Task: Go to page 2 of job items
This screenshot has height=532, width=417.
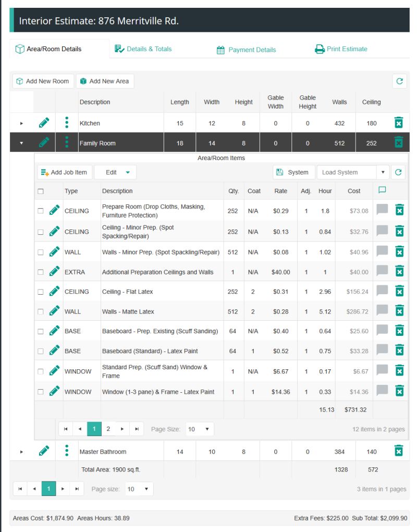Action: click(x=108, y=429)
